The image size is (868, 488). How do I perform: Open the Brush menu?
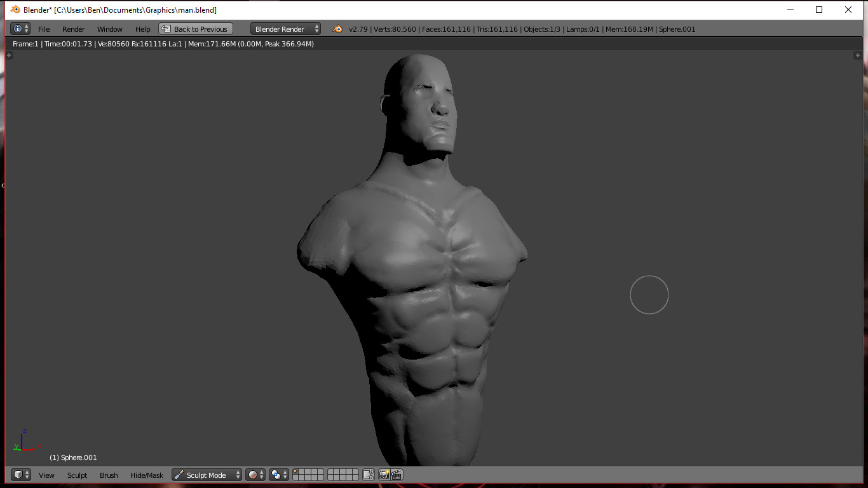click(x=109, y=475)
